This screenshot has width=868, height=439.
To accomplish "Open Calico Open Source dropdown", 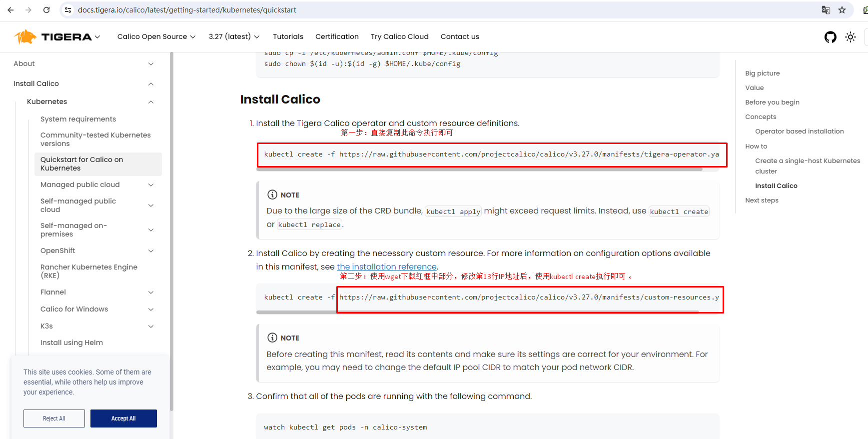I will [x=156, y=36].
